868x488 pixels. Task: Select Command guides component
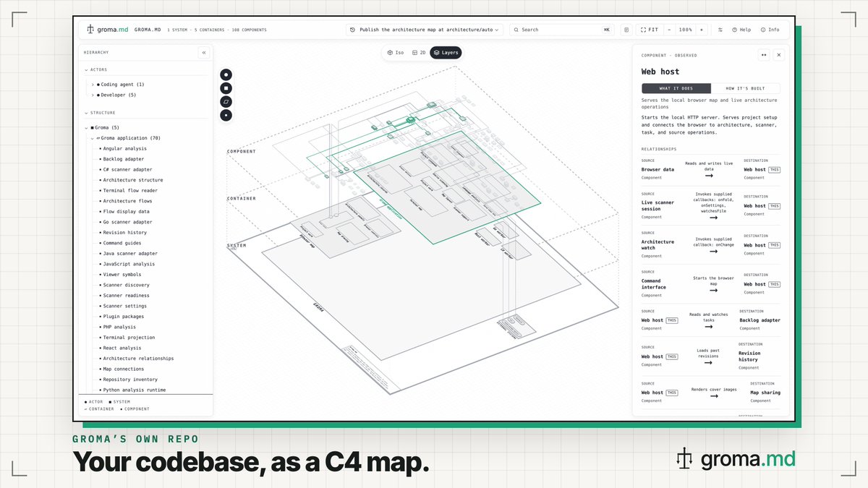click(x=122, y=243)
